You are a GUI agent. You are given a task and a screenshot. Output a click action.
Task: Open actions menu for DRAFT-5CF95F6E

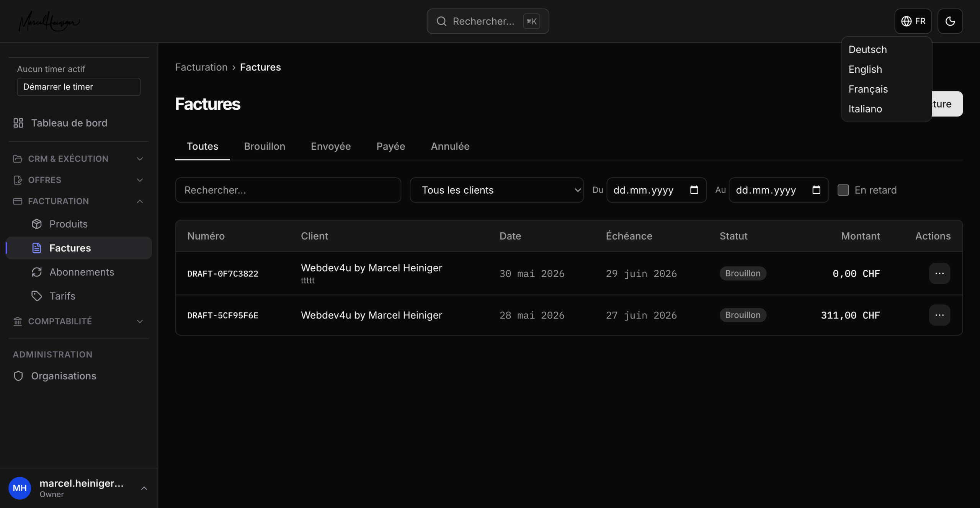click(x=939, y=315)
